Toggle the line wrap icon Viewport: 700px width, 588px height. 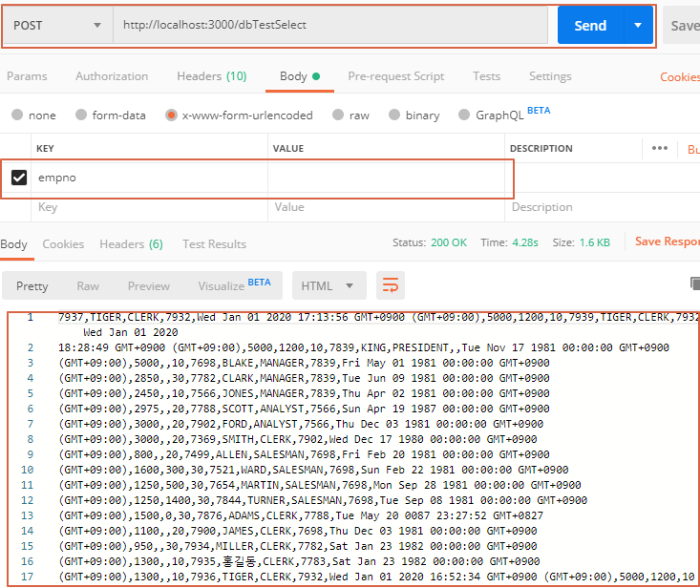(391, 285)
